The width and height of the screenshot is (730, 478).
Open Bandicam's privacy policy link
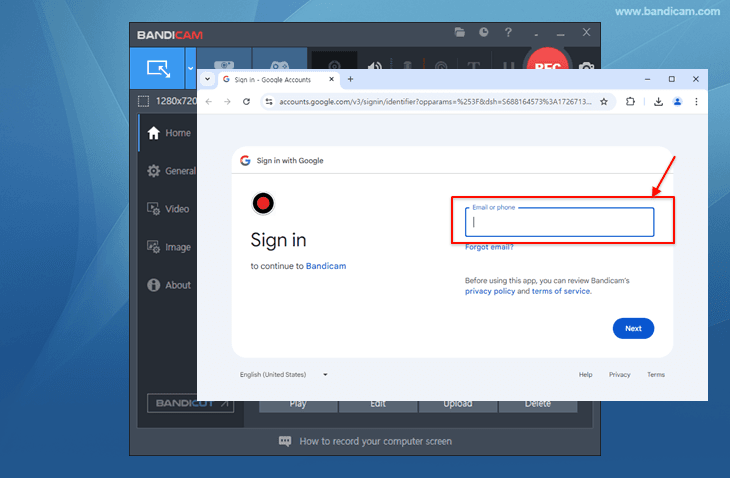490,291
